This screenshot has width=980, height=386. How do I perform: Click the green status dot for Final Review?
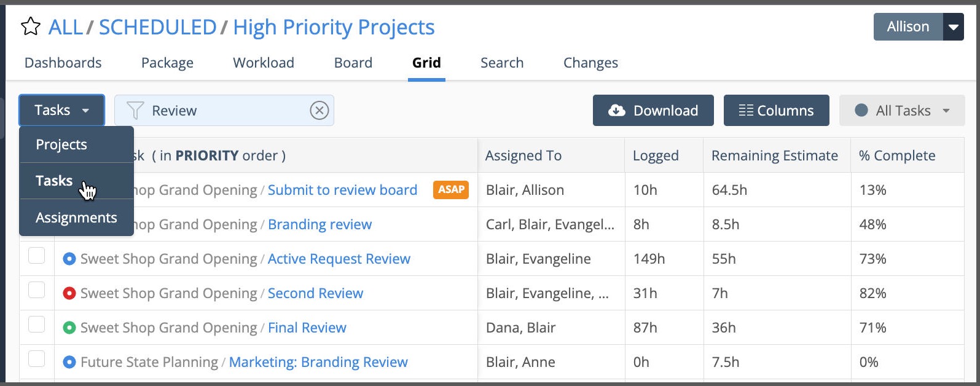pos(69,328)
